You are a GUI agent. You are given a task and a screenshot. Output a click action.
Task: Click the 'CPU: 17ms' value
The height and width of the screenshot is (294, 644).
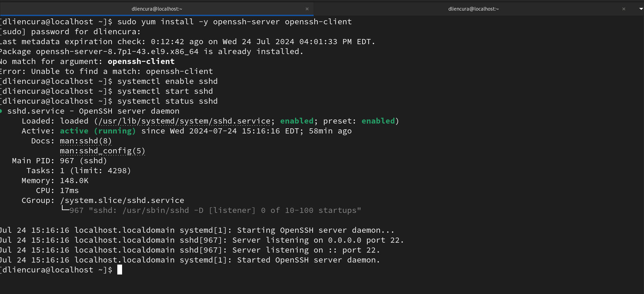(69, 191)
